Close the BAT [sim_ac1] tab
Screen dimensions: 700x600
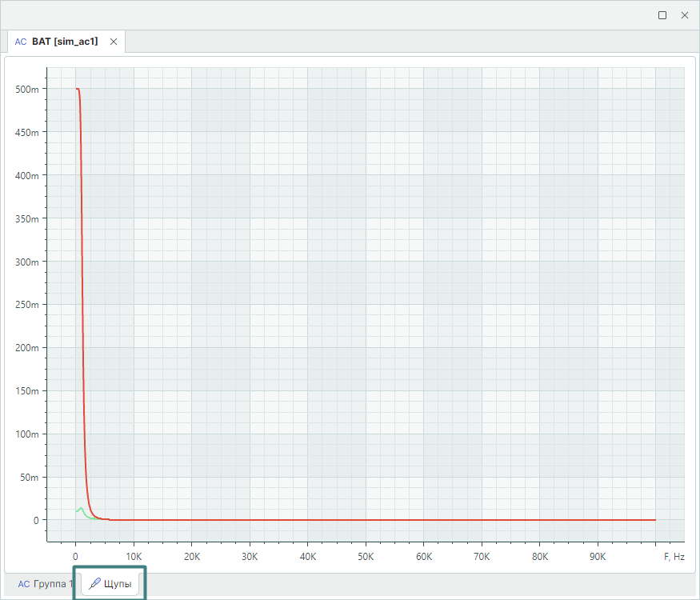point(114,42)
